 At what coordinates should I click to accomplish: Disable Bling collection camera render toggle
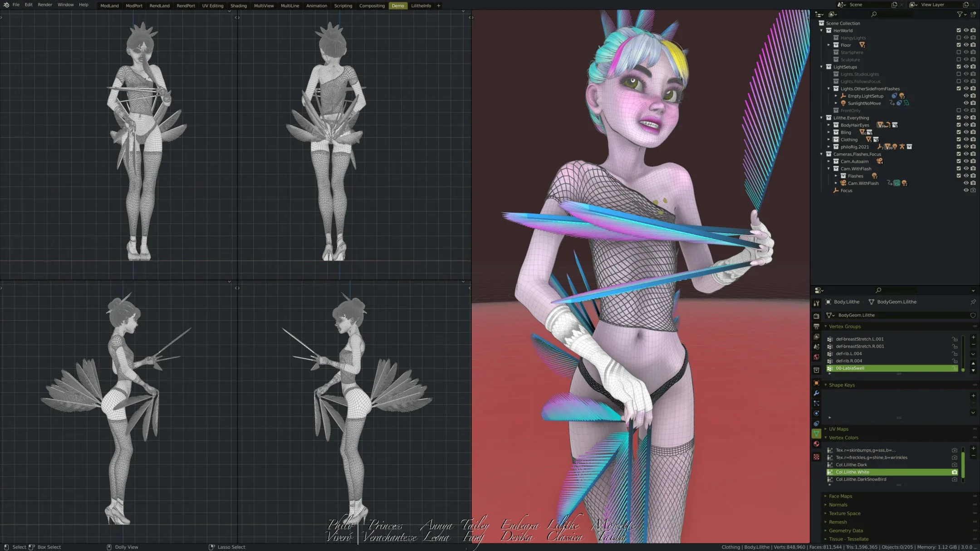(974, 132)
